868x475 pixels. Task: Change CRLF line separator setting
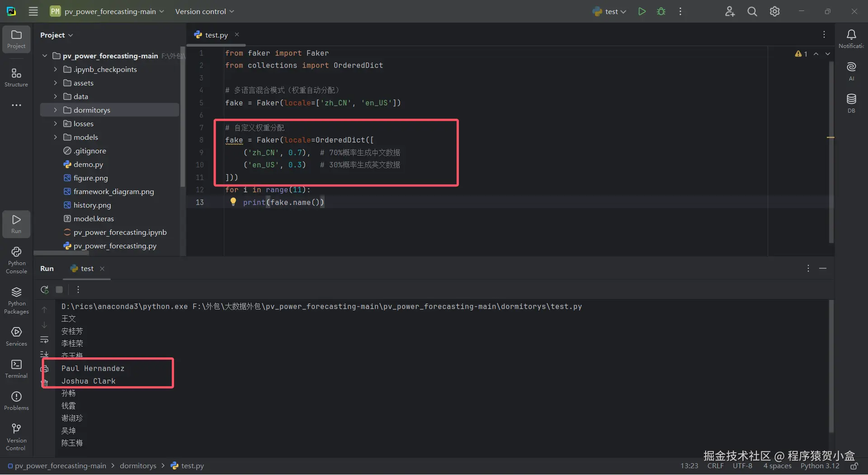(x=715, y=466)
